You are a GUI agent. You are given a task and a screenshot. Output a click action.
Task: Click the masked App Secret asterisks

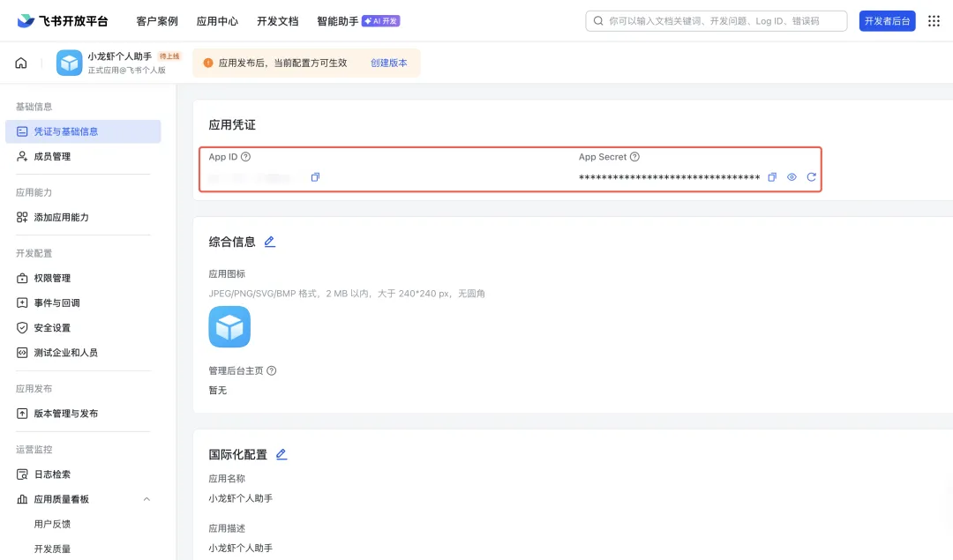click(x=669, y=177)
